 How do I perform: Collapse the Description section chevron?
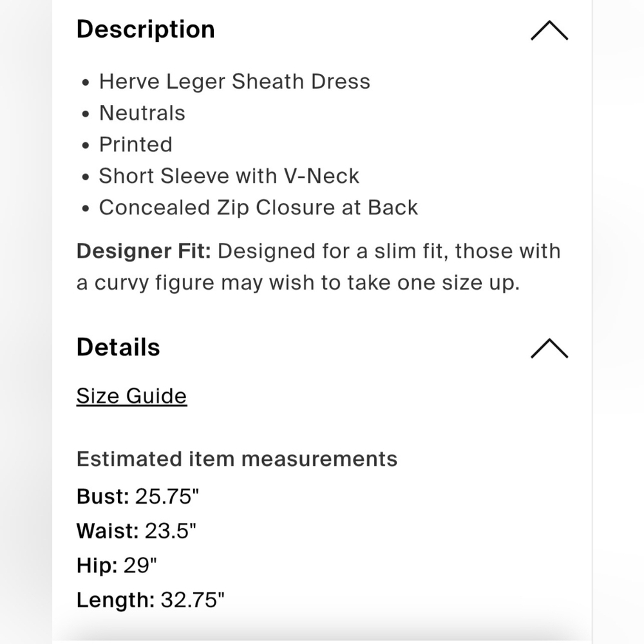549,30
